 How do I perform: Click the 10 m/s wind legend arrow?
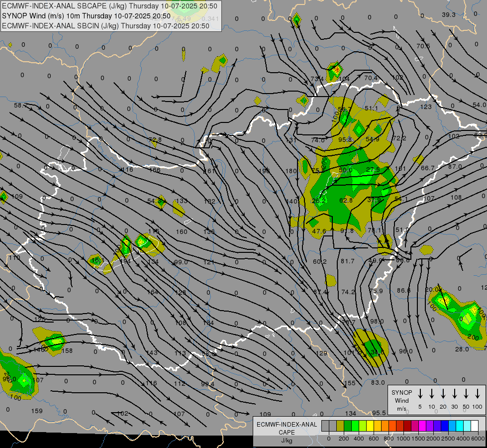[431, 394]
